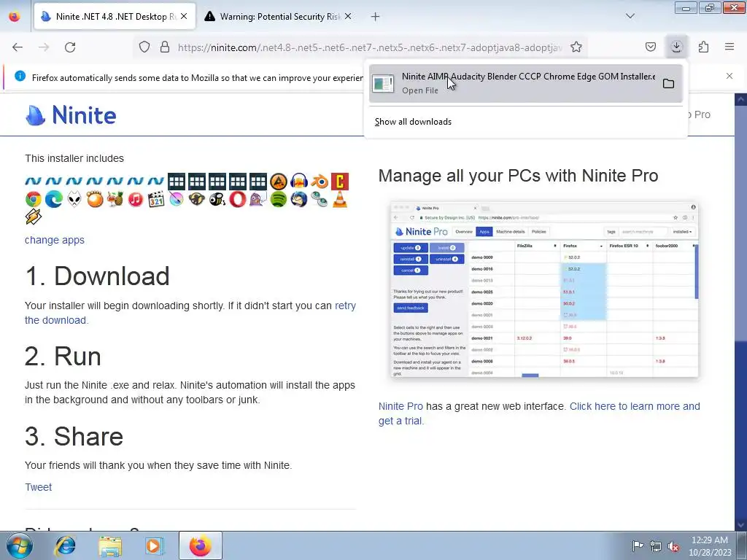The image size is (747, 560).
Task: Click the Spotify green icon
Action: click(x=279, y=199)
